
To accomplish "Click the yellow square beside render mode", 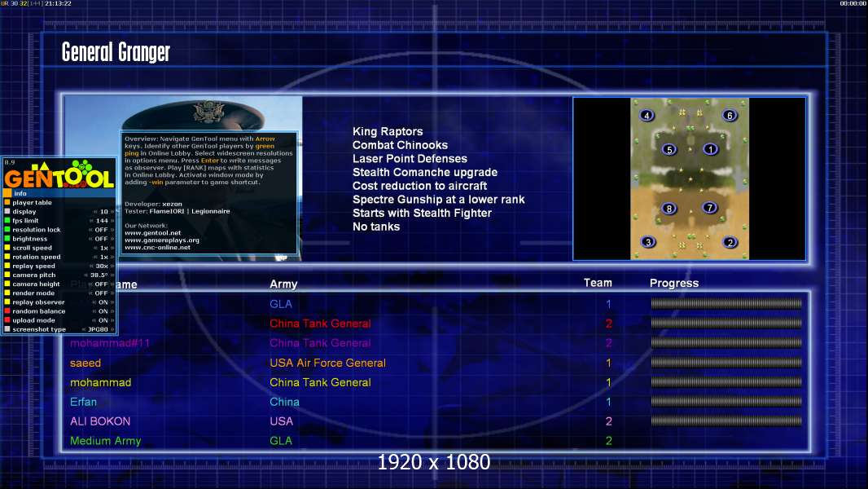I will [x=7, y=293].
